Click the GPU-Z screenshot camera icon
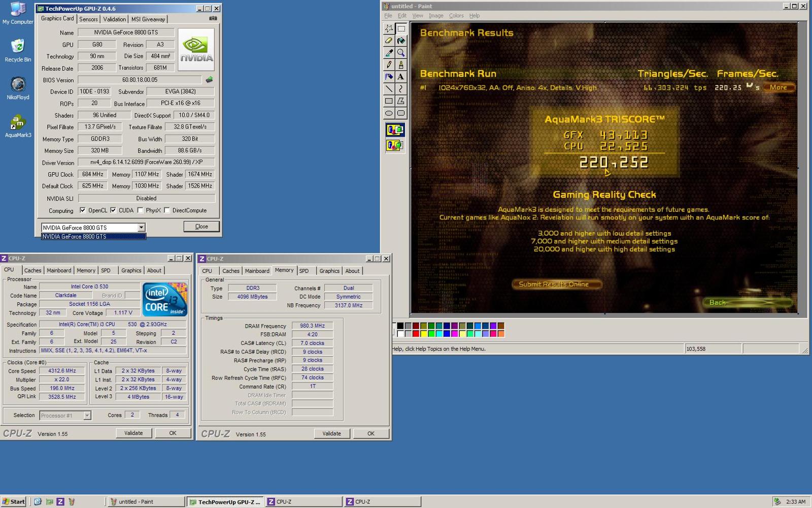The image size is (812, 508). 213,18
